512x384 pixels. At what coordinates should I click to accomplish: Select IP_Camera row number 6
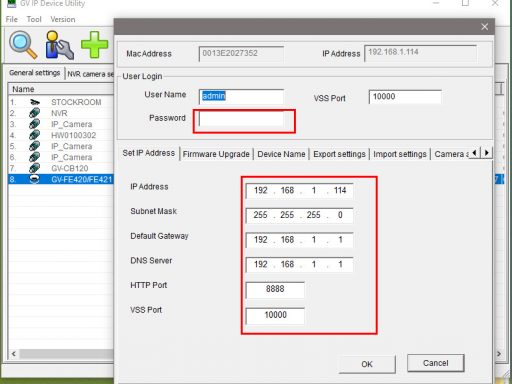(x=61, y=157)
